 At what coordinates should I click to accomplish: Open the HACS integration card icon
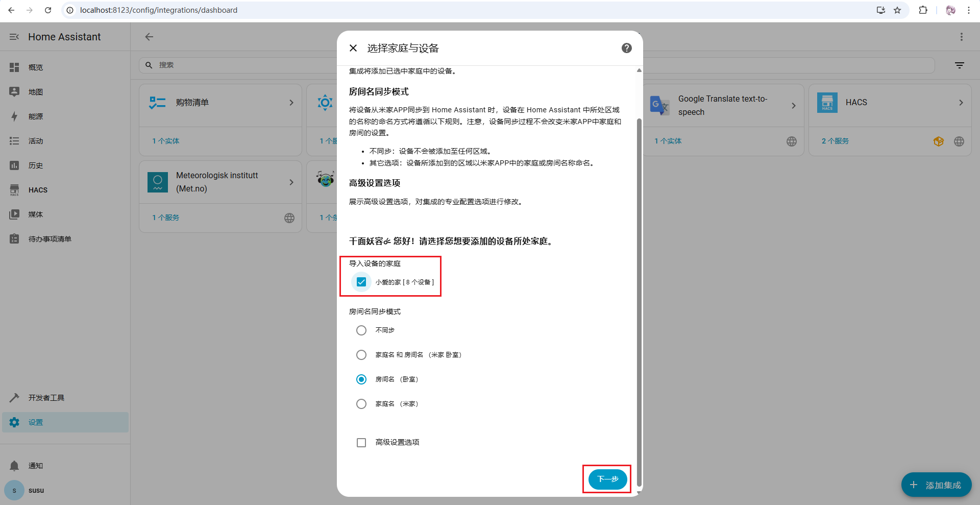click(x=827, y=103)
